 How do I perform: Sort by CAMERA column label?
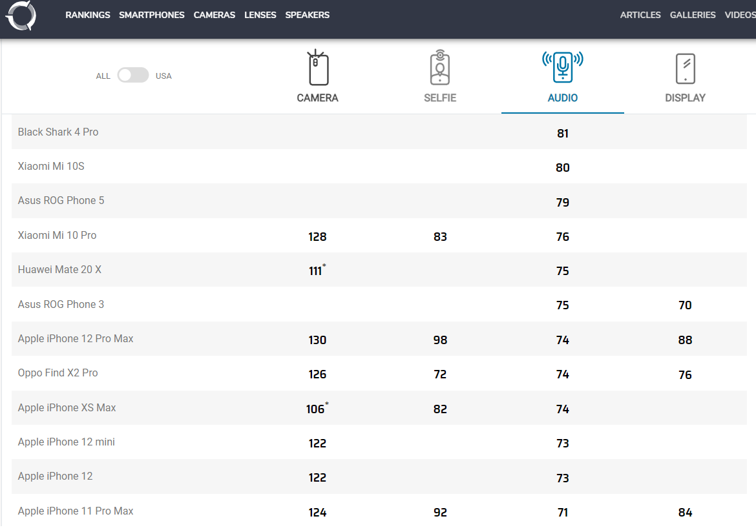(x=317, y=98)
